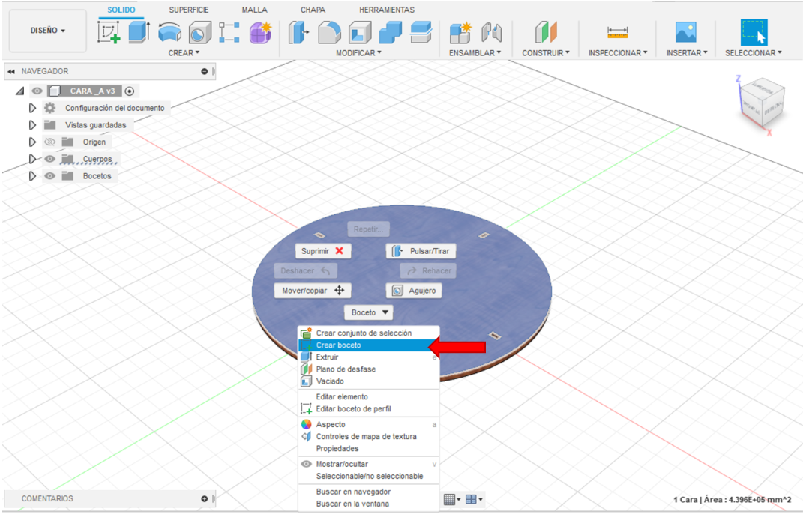Screen dimensions: 812x514
Task: Select the Create Sketch tool icon
Action: point(109,33)
